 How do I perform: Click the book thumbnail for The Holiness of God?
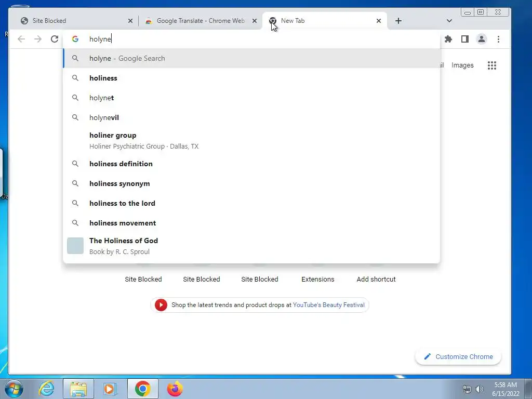pos(75,246)
